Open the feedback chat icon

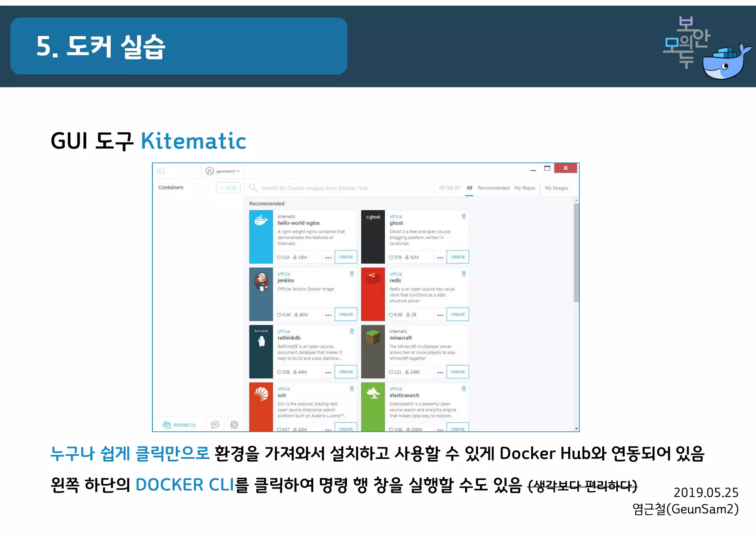[215, 425]
